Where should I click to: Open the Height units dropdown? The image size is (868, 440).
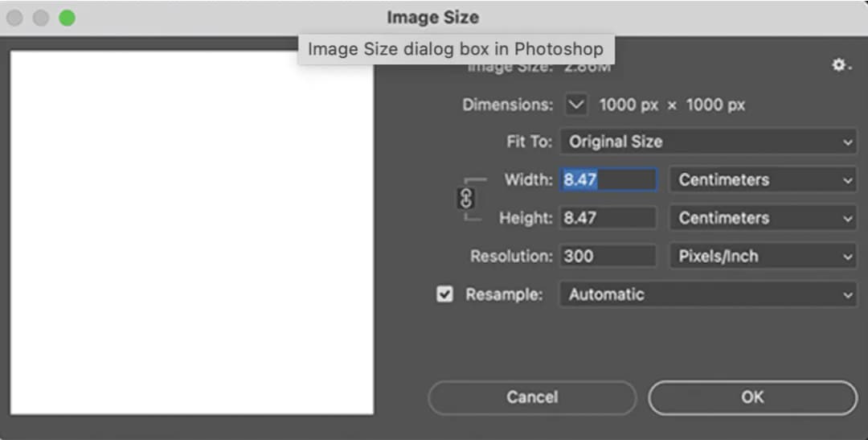[x=763, y=218]
